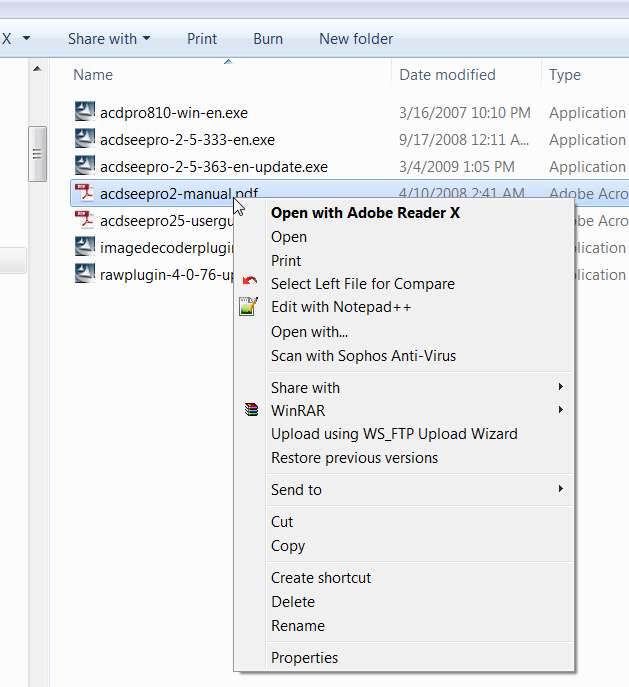
Task: Sort by the Type column header
Action: (x=565, y=75)
